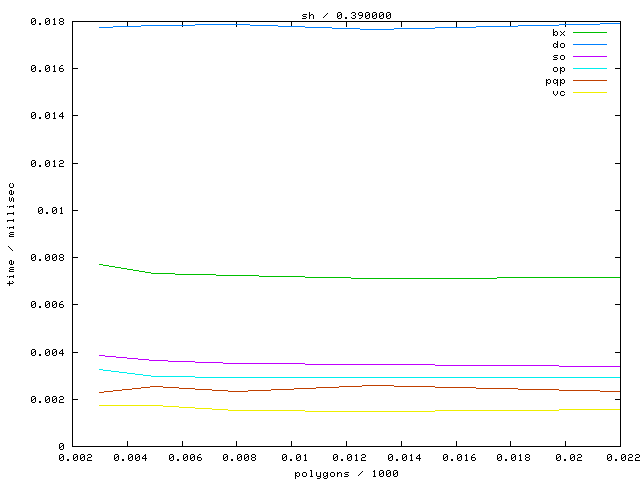The image size is (640, 480).
Task: Click the yellow vc legend line sample
Action: coord(590,93)
